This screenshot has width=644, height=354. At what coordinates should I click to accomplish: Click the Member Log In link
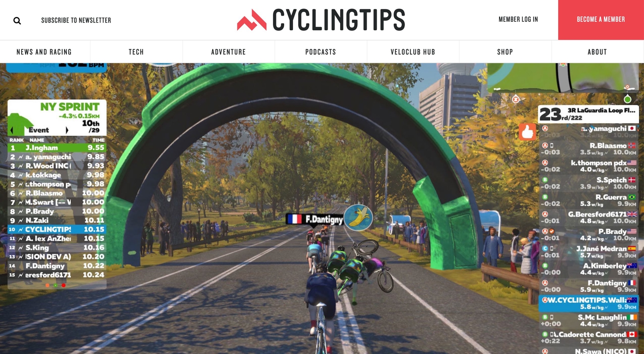point(518,19)
